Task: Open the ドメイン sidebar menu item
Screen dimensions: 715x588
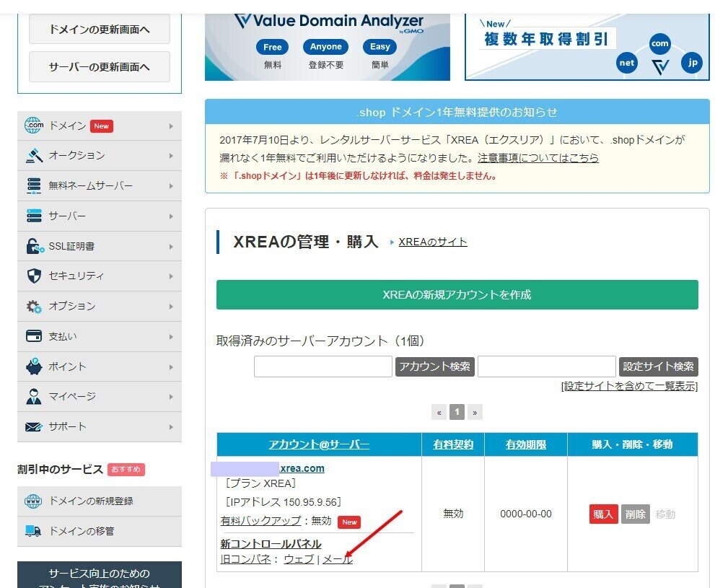Action: point(100,126)
